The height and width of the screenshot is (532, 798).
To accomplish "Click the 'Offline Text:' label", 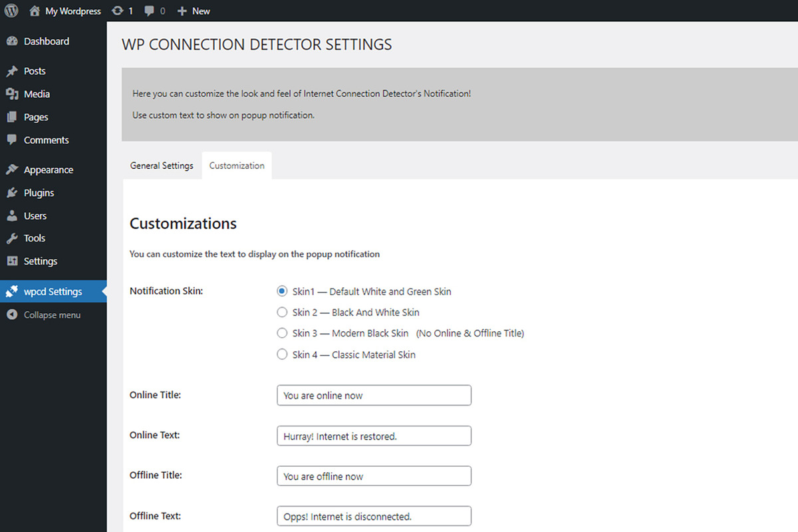I will point(155,515).
